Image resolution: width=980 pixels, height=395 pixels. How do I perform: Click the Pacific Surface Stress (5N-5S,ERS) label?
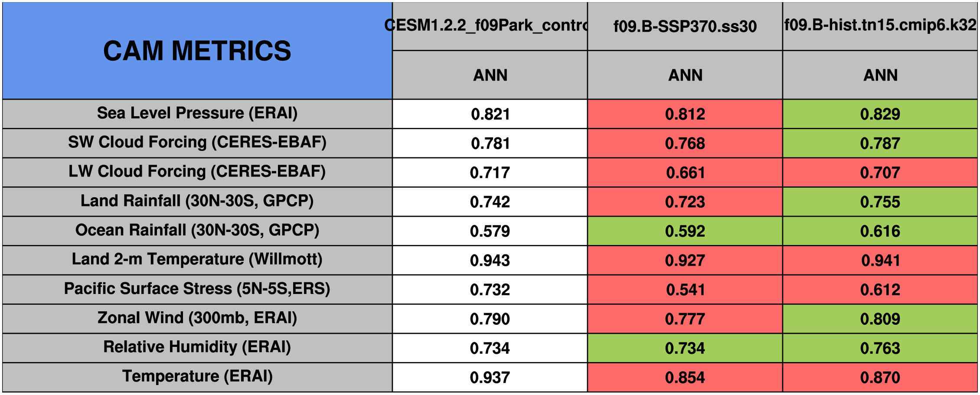pyautogui.click(x=197, y=289)
